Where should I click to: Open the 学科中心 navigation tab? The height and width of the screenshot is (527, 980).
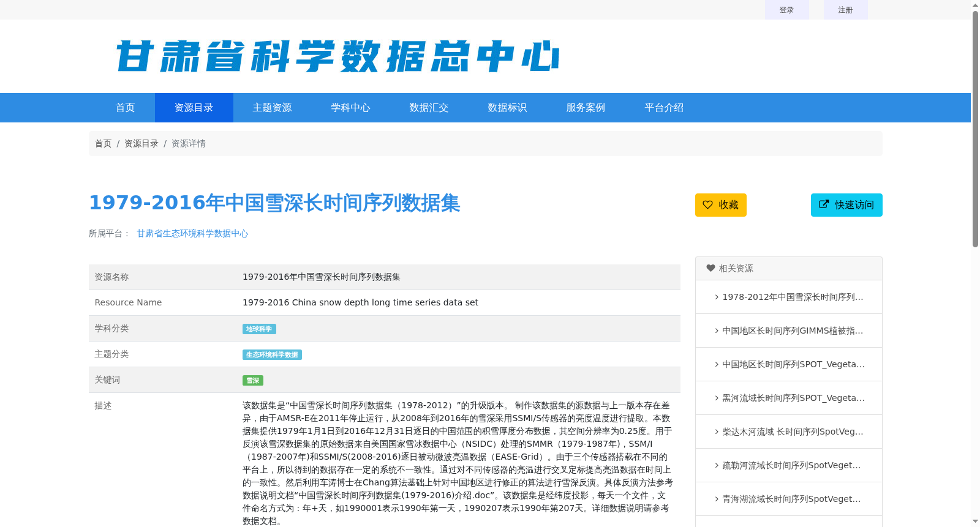350,108
